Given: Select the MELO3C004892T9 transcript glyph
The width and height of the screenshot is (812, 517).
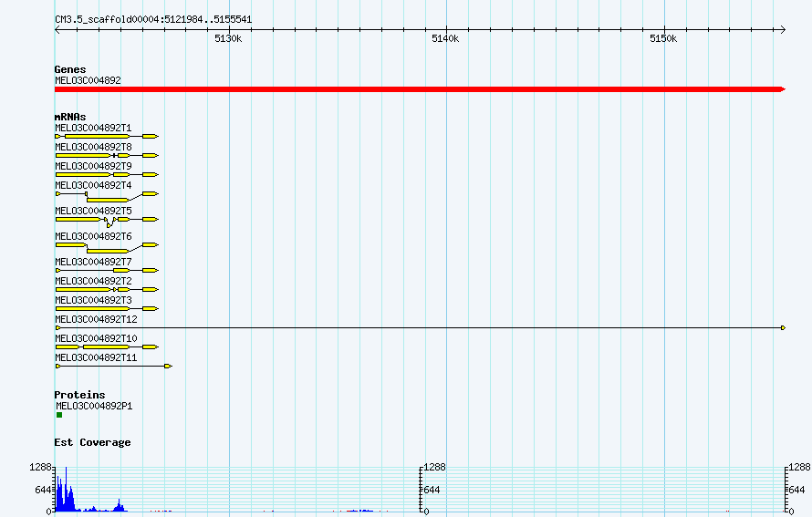Looking at the screenshot, I should coord(107,174).
